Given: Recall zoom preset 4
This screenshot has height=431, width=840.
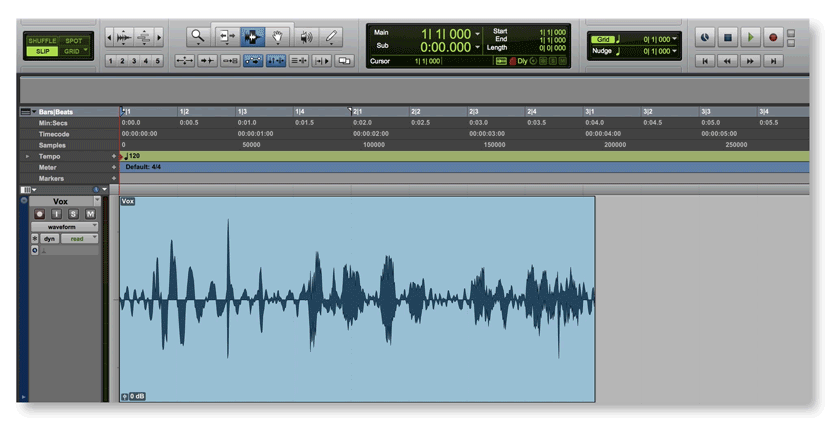Looking at the screenshot, I should coord(146,61).
